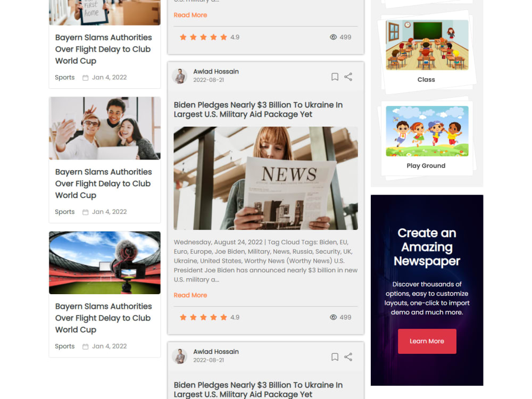Open Read More on the top article

190,15
